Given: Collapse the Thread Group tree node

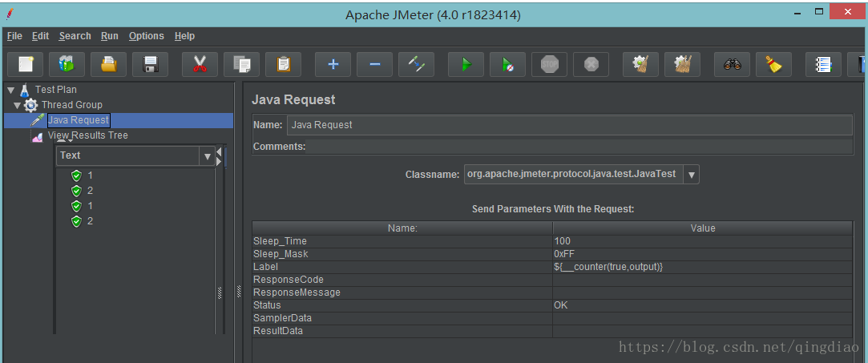Looking at the screenshot, I should (17, 105).
